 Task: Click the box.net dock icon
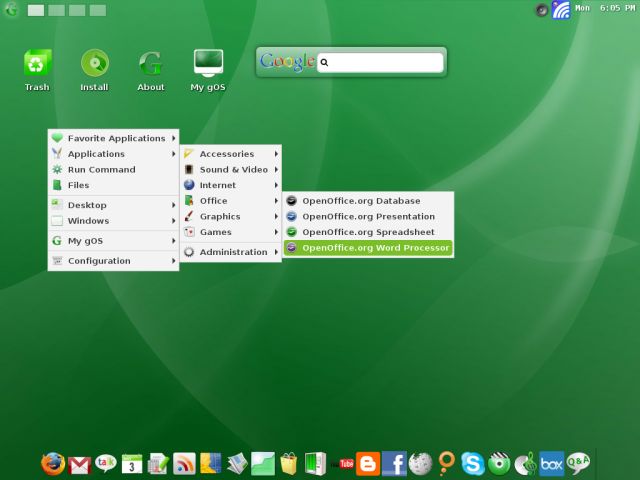pyautogui.click(x=551, y=463)
